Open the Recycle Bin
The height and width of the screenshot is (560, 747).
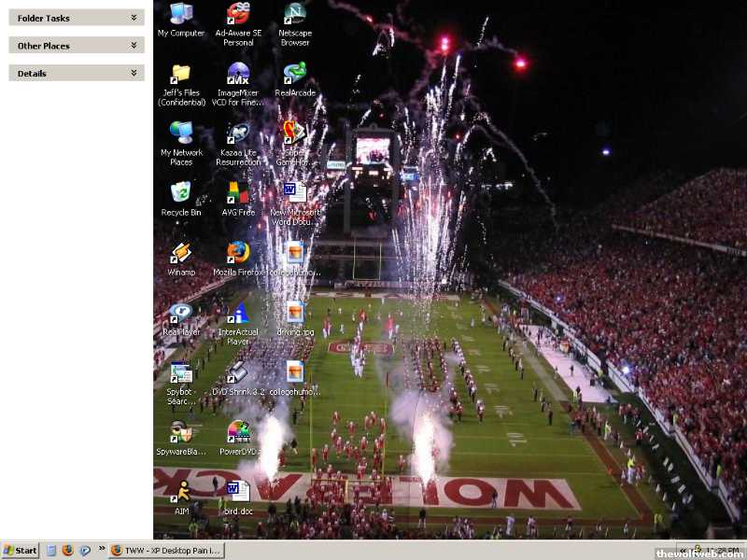pos(181,193)
